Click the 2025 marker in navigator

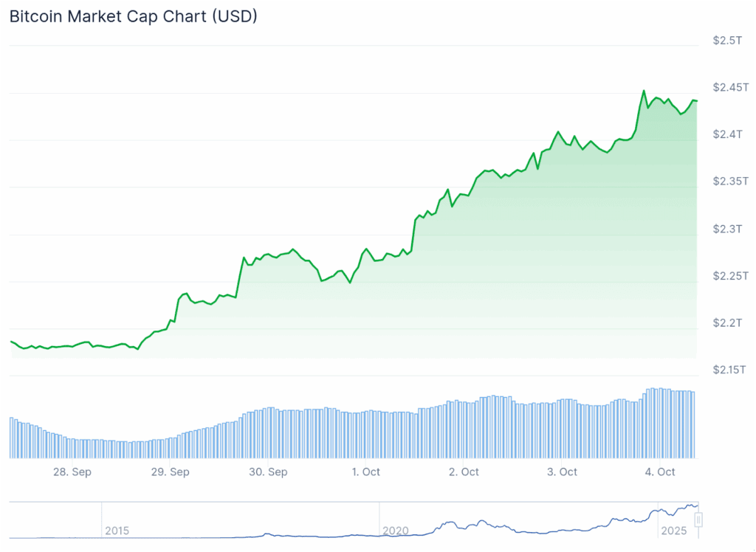point(673,531)
